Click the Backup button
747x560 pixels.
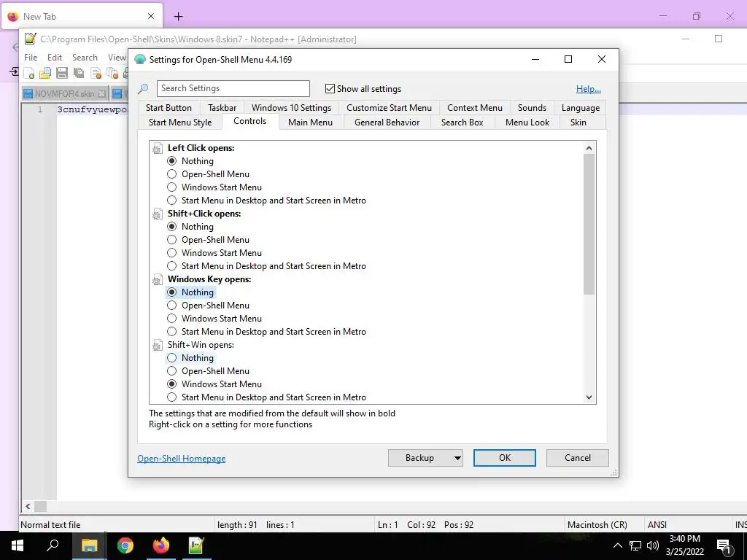click(419, 458)
